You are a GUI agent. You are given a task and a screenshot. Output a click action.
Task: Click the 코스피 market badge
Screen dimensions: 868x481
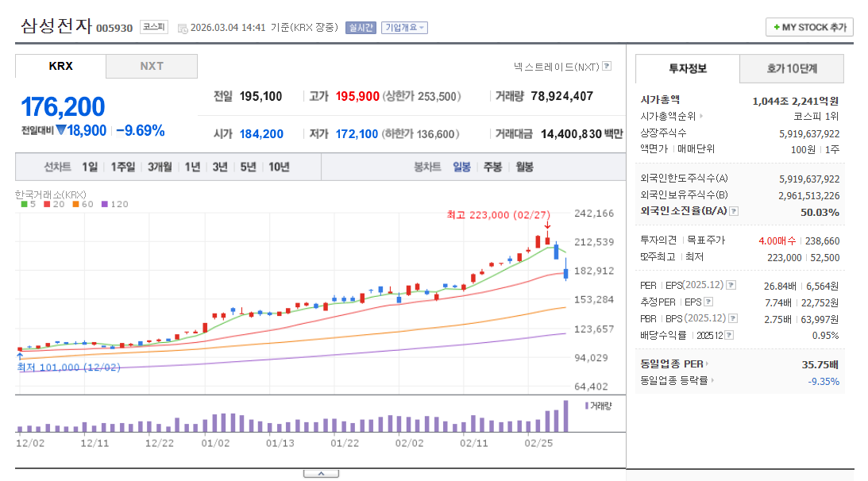pyautogui.click(x=154, y=27)
